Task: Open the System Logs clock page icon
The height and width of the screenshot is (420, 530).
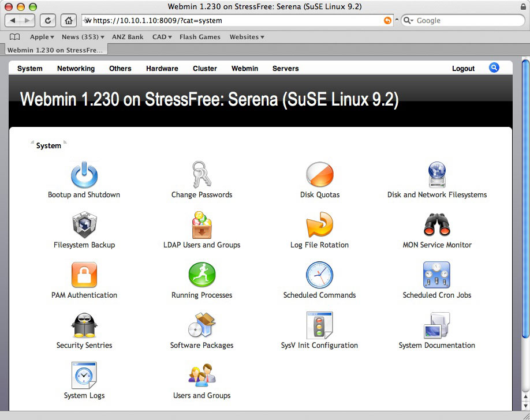Action: pos(84,375)
